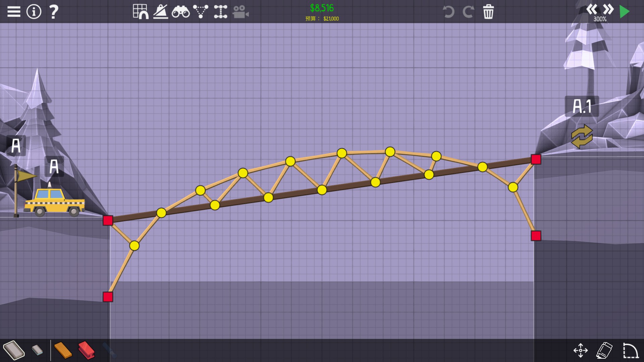
Task: Undo the last bridge edit
Action: tap(448, 12)
